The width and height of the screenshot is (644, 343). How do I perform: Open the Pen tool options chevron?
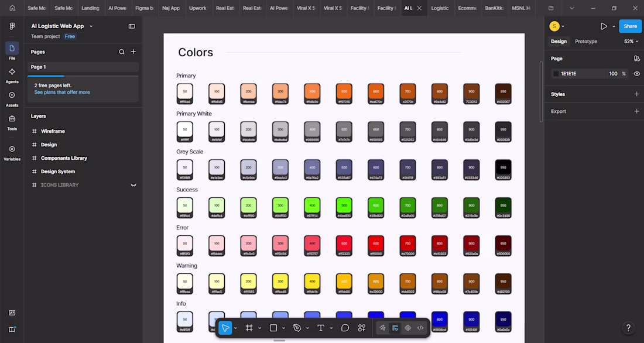(307, 328)
